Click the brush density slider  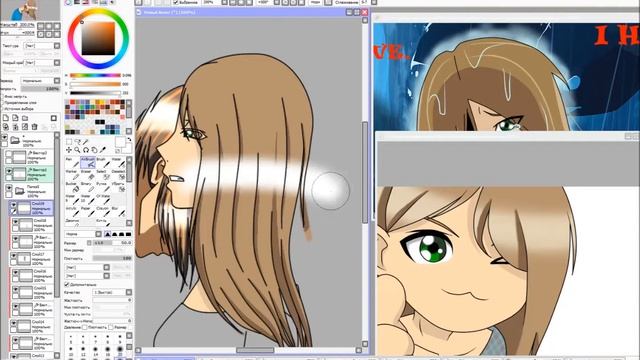(x=112, y=258)
